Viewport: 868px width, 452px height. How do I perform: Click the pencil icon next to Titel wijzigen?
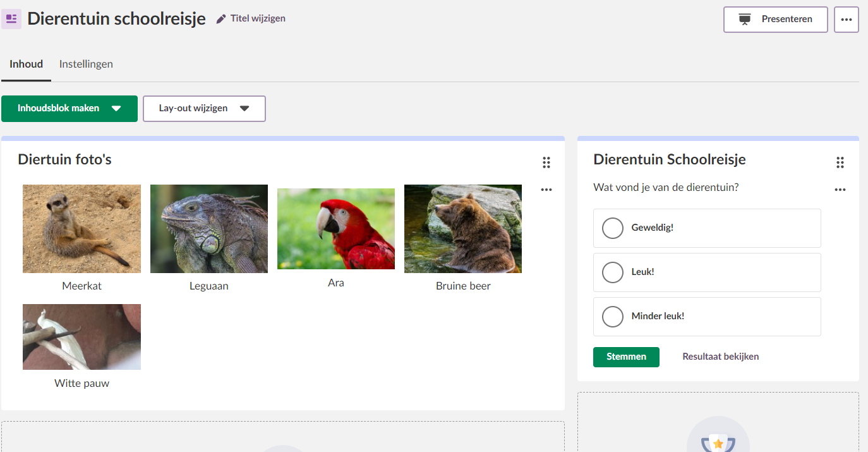click(x=220, y=19)
